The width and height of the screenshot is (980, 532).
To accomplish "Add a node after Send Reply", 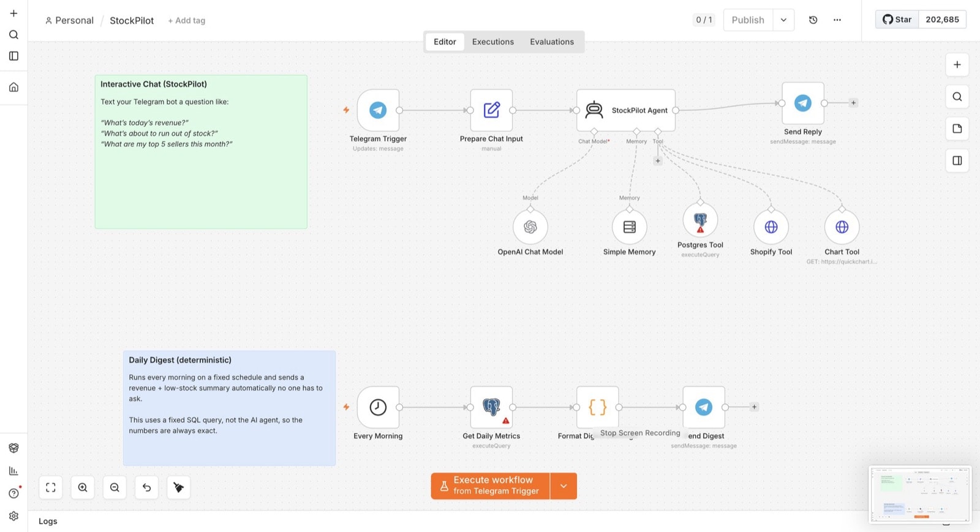I will tap(853, 103).
